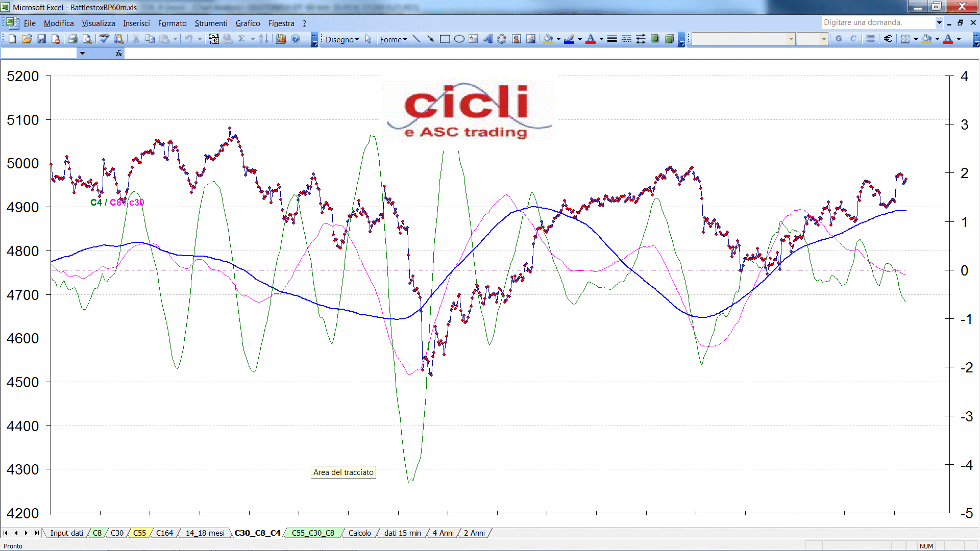Open Arrow Style options

coord(641,39)
